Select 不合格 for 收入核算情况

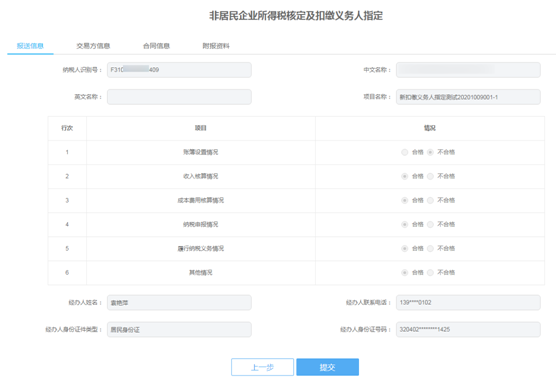430,177
